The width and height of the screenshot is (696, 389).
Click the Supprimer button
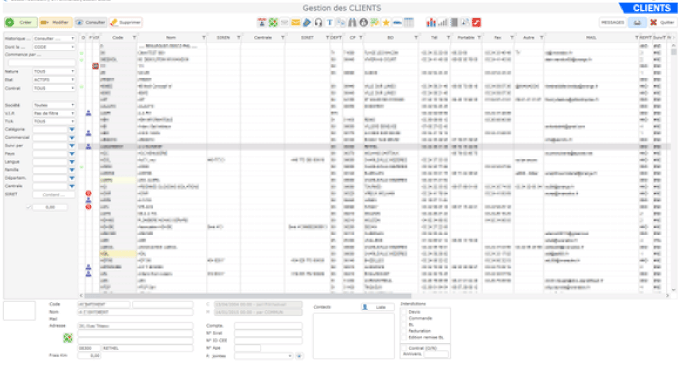click(126, 22)
